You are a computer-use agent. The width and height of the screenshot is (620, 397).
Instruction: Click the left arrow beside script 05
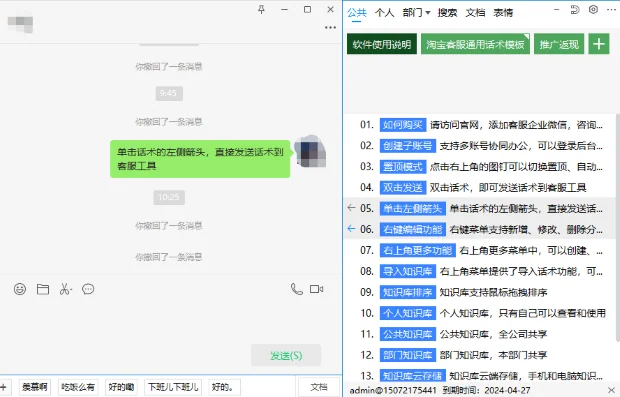[351, 208]
